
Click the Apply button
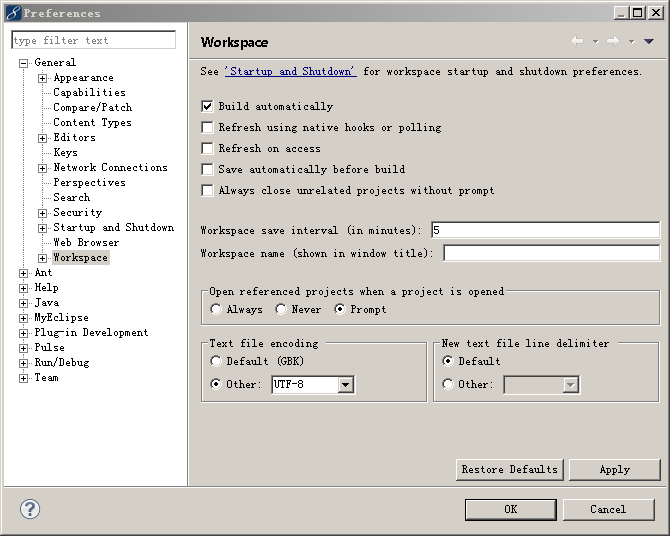(x=614, y=469)
